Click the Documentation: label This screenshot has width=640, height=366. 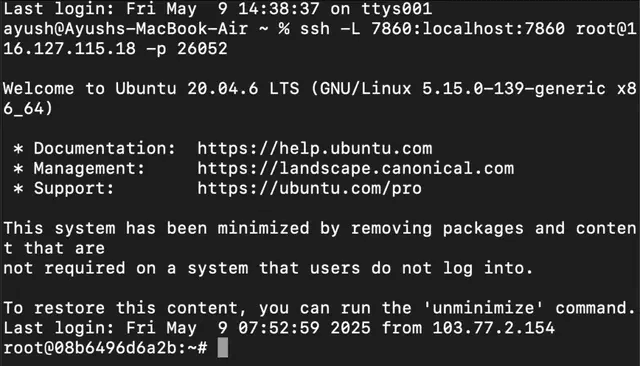[105, 149]
